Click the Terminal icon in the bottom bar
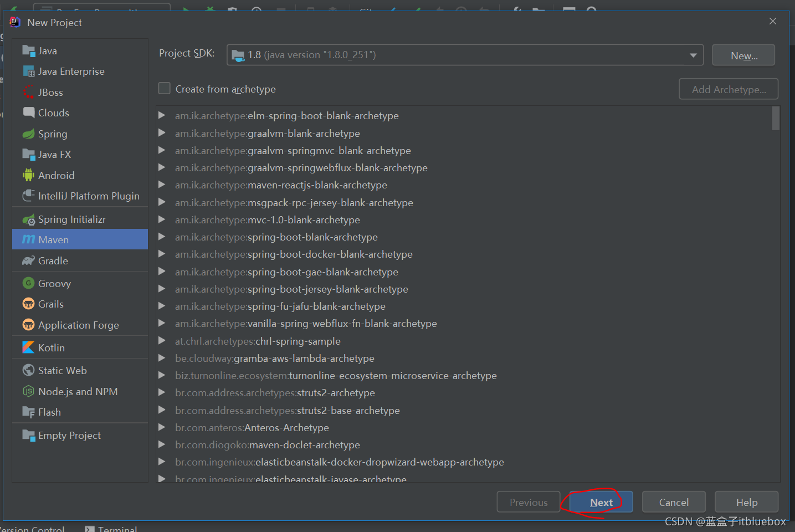 pos(89,529)
